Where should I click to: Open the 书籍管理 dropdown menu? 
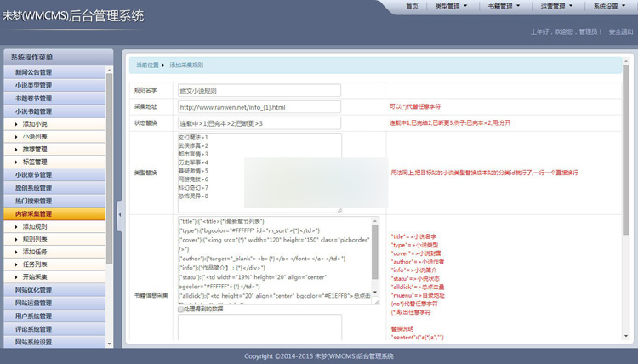point(504,6)
